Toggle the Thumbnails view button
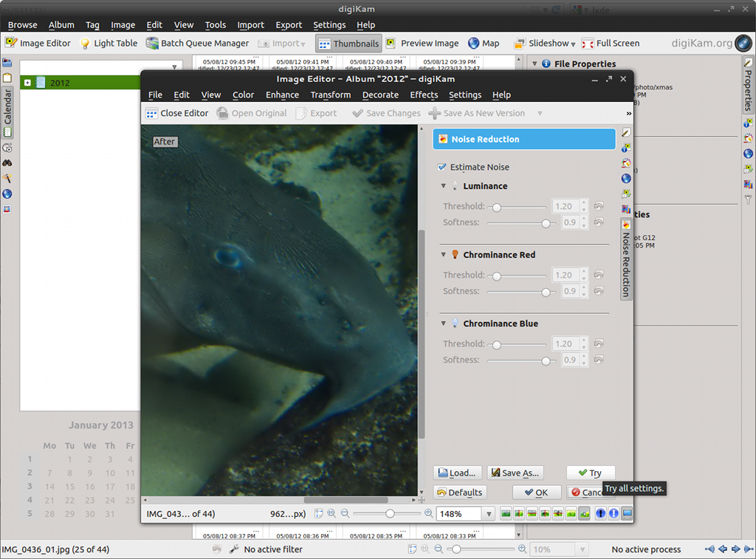Screen dimensions: 756x559 pos(349,44)
